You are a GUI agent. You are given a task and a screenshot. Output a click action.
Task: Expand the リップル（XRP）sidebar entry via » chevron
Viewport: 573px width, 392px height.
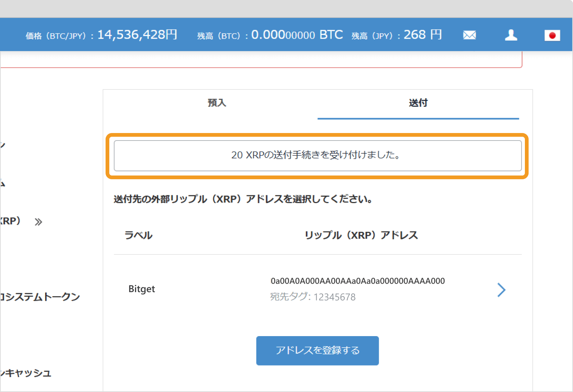click(38, 221)
